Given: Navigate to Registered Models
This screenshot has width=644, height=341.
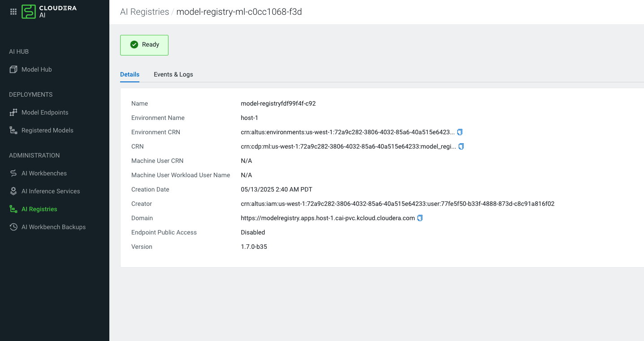Looking at the screenshot, I should pyautogui.click(x=48, y=130).
